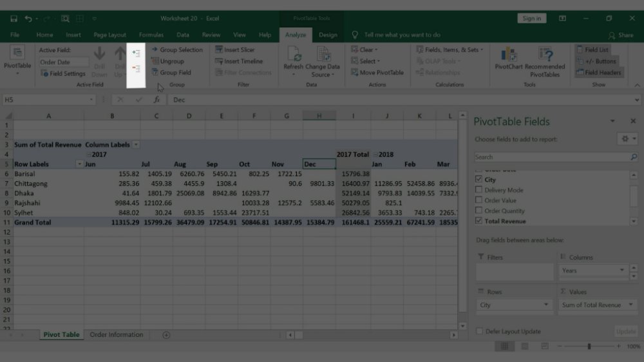
Task: Open the Name Box dropdown
Action: tap(91, 100)
